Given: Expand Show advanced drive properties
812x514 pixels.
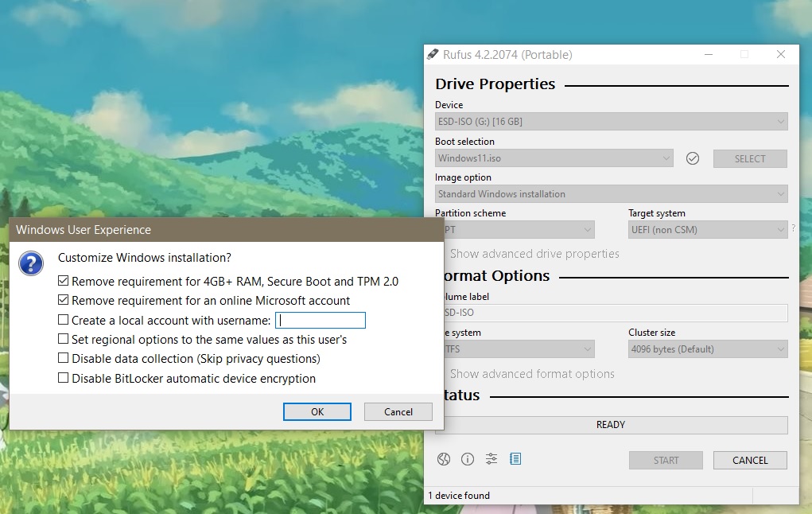Looking at the screenshot, I should (x=534, y=254).
